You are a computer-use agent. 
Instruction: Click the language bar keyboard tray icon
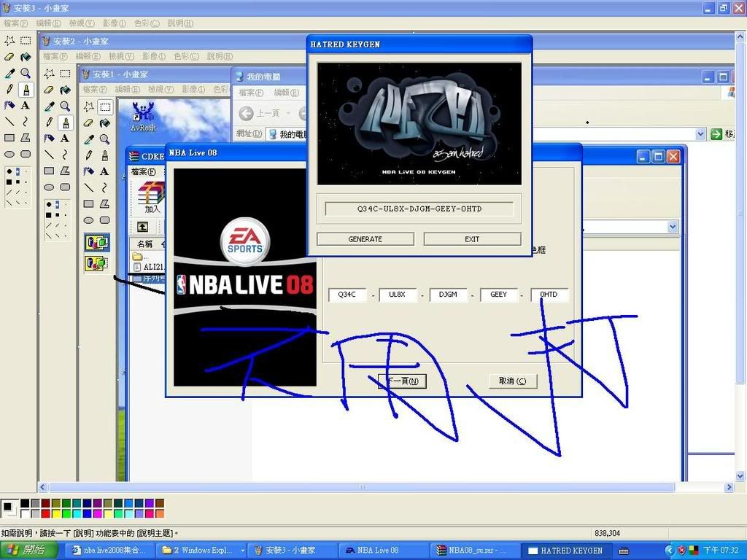click(624, 551)
